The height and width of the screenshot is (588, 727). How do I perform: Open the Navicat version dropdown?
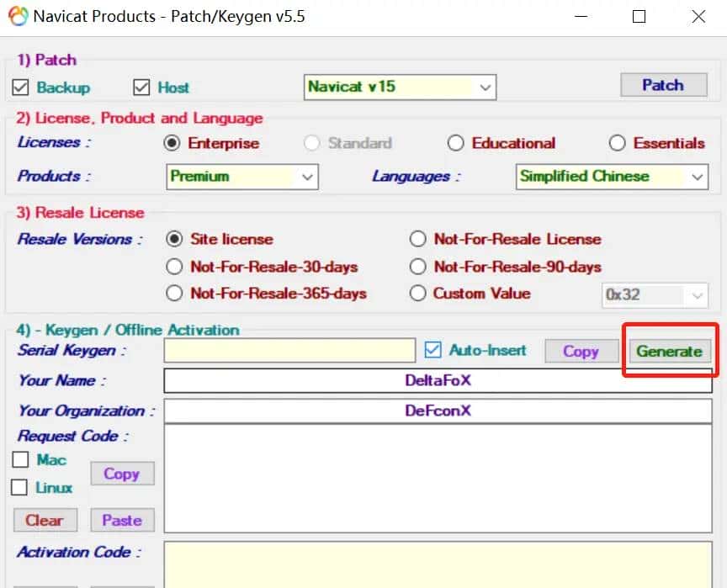pos(484,87)
